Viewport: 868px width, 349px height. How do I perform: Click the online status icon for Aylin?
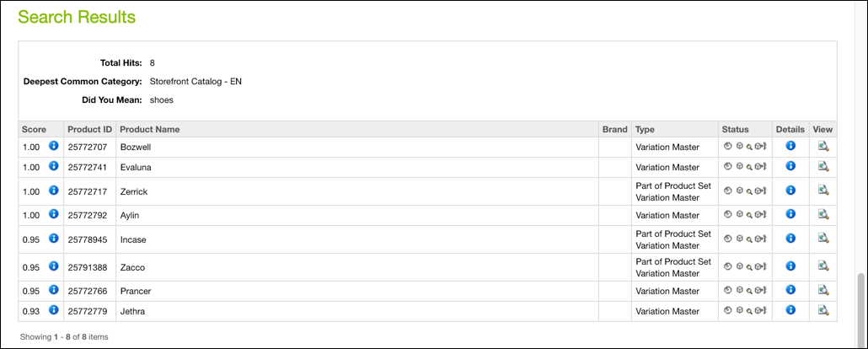click(728, 214)
